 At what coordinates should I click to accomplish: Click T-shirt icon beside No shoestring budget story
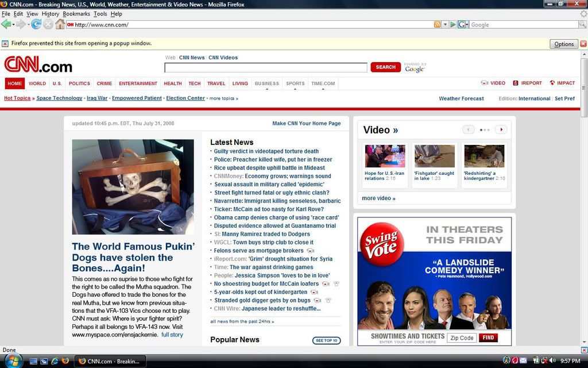point(336,284)
